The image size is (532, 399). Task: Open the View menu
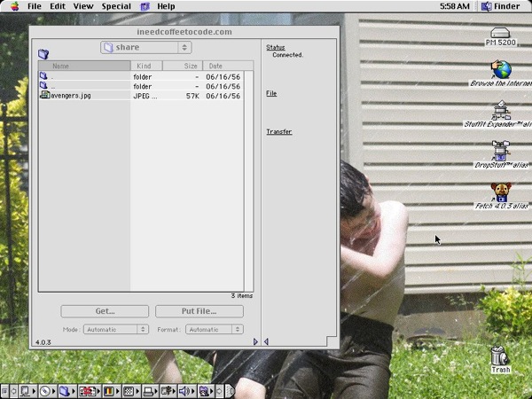click(83, 6)
